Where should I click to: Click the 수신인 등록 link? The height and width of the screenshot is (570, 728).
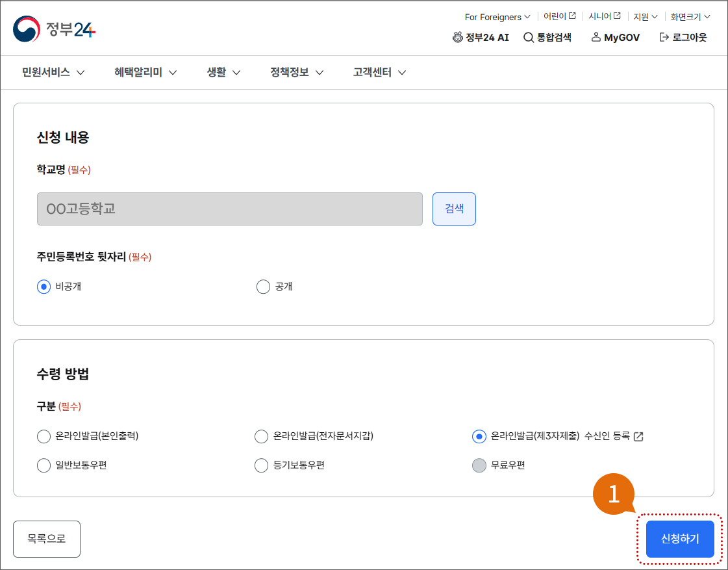tap(607, 435)
